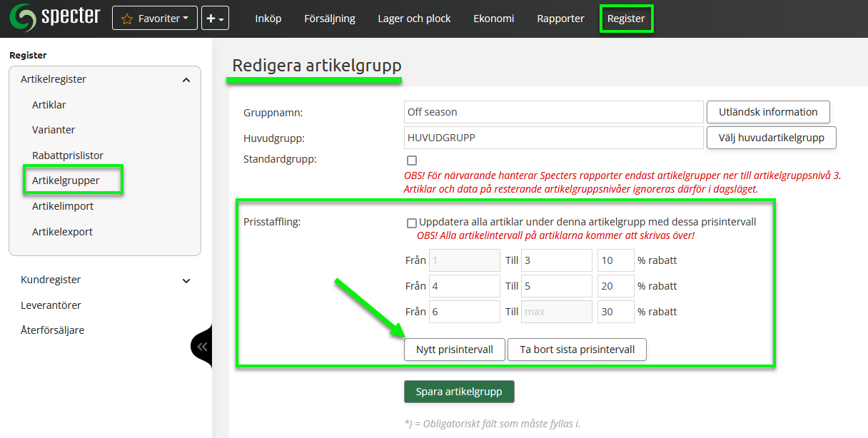Expand the Kundregister section
This screenshot has height=438, width=868.
coord(186,280)
